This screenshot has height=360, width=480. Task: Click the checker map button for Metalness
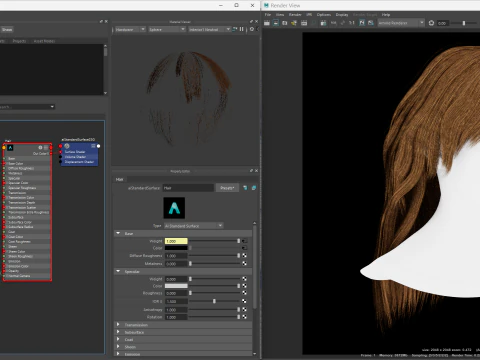click(244, 263)
